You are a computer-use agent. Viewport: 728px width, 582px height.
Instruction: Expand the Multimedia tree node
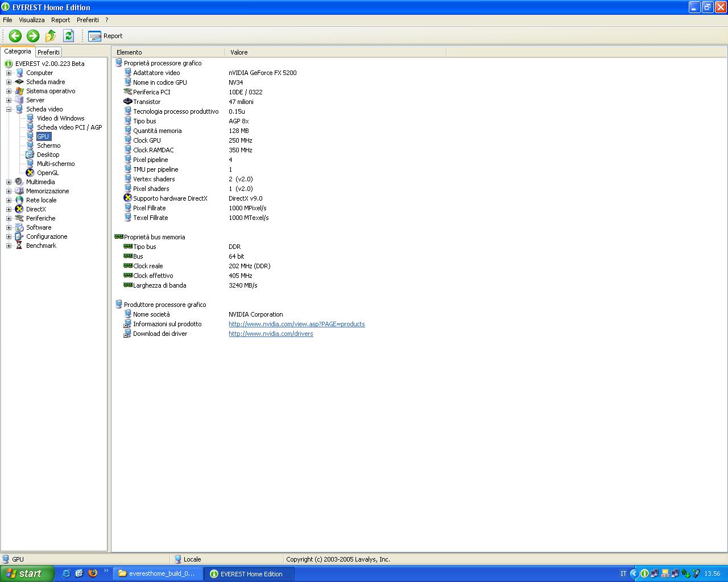(9, 182)
